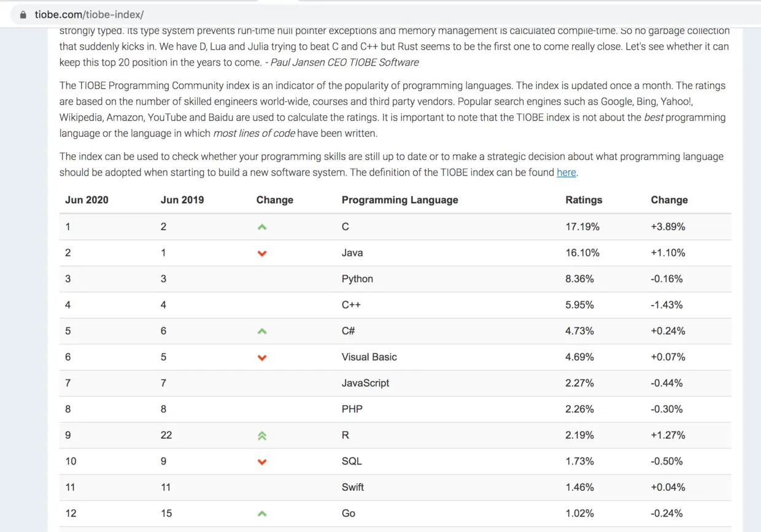Click the red down arrow in SQL row
Viewport: 761px width, 532px height.
coord(262,462)
